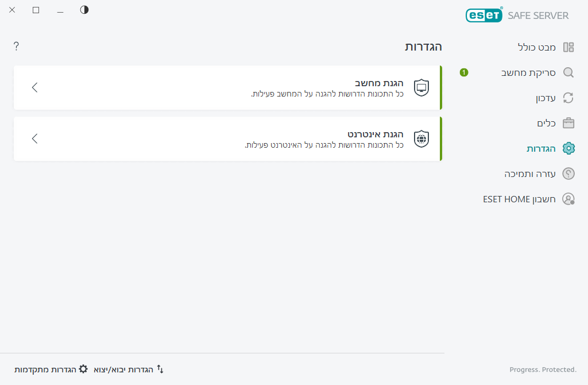This screenshot has height=385, width=588.
Task: Select the סריקת מחשב magnifier icon
Action: coord(568,72)
